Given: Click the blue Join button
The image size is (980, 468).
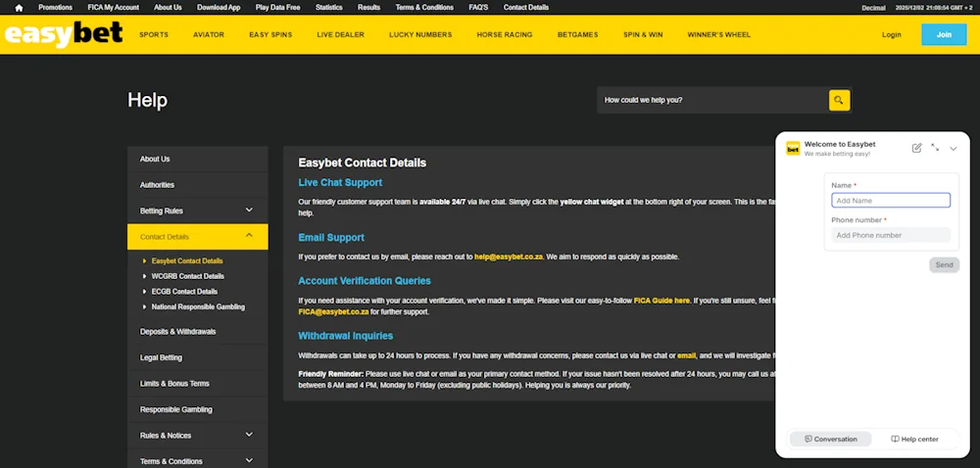Looking at the screenshot, I should pos(944,34).
